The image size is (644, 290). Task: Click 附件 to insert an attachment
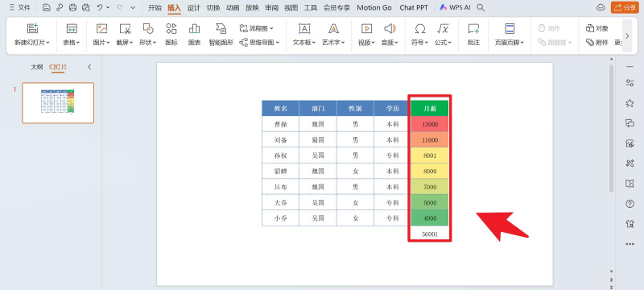597,42
